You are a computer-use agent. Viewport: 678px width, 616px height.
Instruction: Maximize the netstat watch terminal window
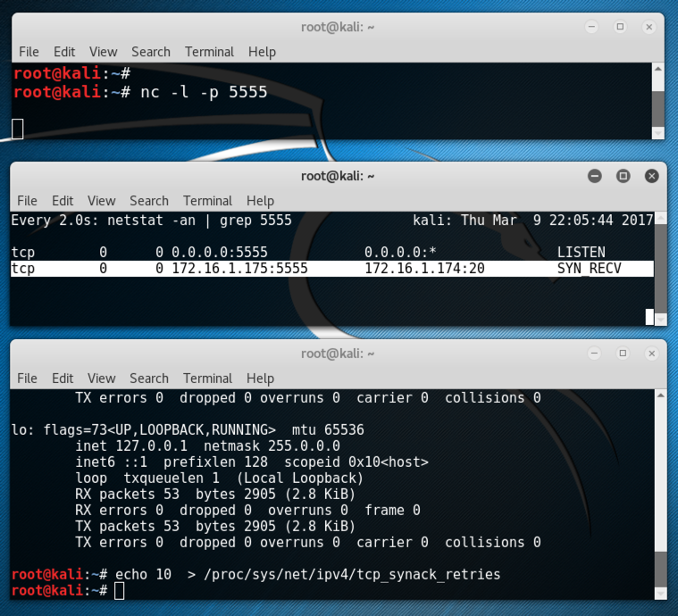(x=624, y=176)
